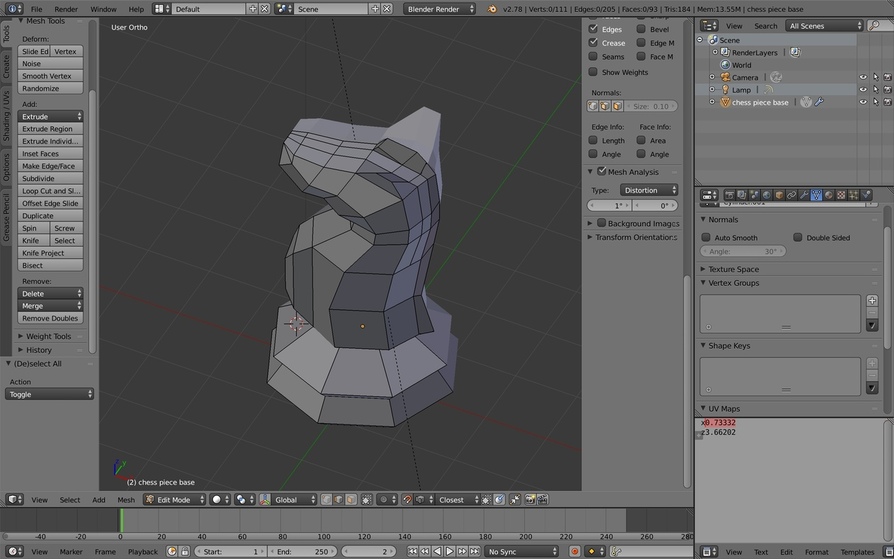Open the Distortion type dropdown
This screenshot has width=894, height=559.
(x=649, y=190)
